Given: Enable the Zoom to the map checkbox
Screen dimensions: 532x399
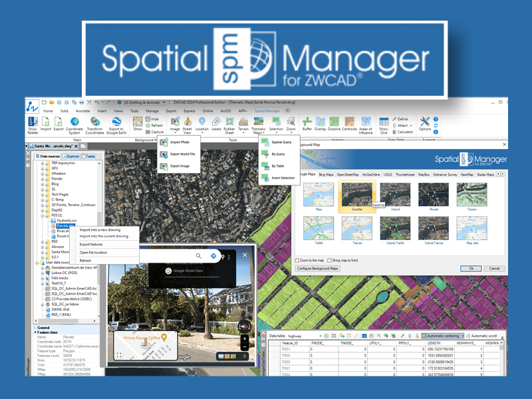Looking at the screenshot, I should point(297,260).
